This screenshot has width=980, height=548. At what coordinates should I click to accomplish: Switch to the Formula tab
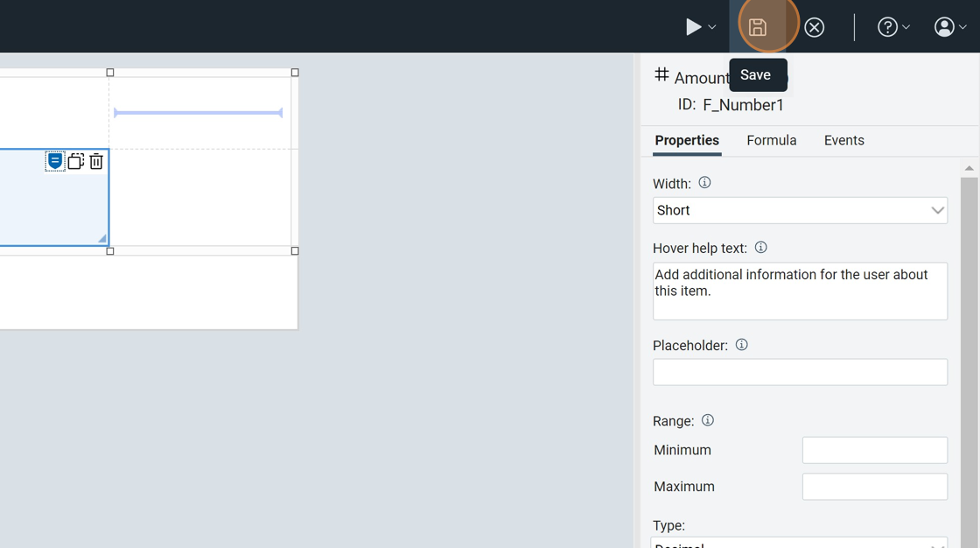[x=771, y=140]
